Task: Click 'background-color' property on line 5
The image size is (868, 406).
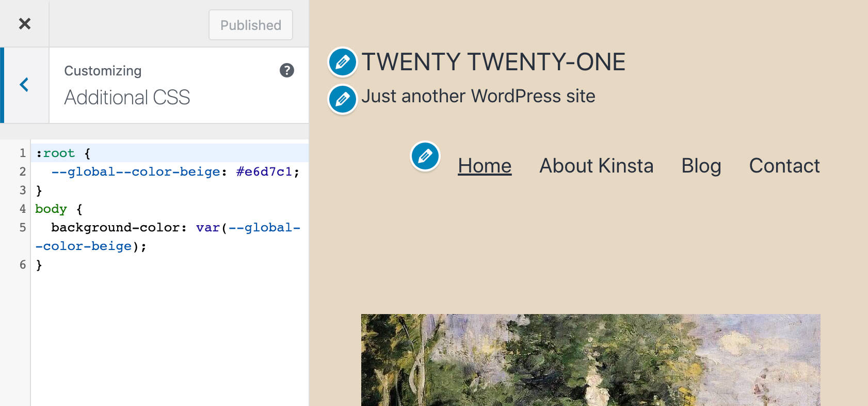Action: (x=115, y=227)
